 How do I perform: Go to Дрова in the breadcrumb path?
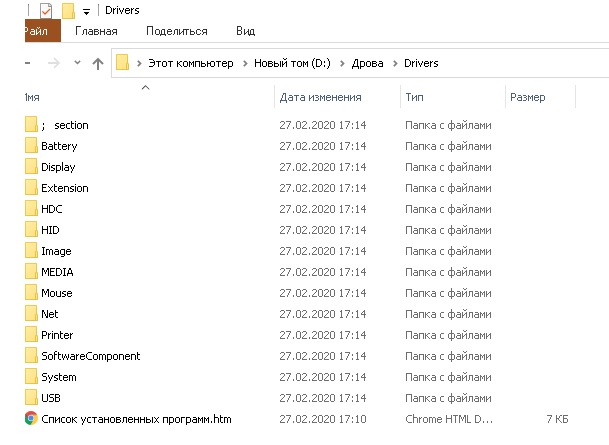click(367, 63)
